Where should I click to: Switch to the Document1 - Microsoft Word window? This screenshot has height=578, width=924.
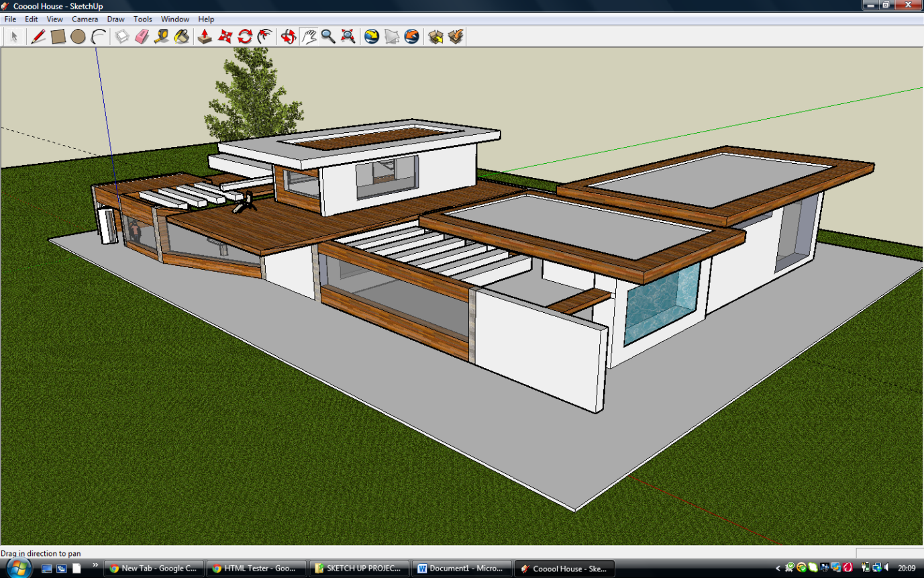pyautogui.click(x=462, y=568)
